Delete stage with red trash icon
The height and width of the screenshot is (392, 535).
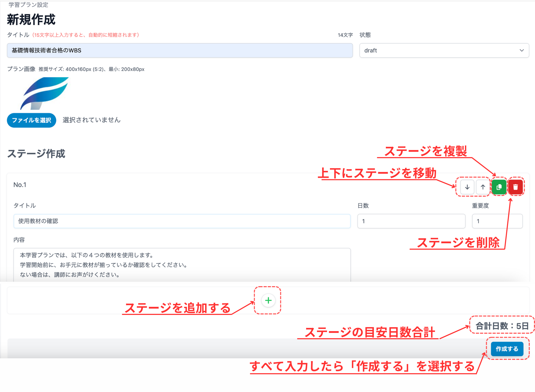tap(515, 187)
